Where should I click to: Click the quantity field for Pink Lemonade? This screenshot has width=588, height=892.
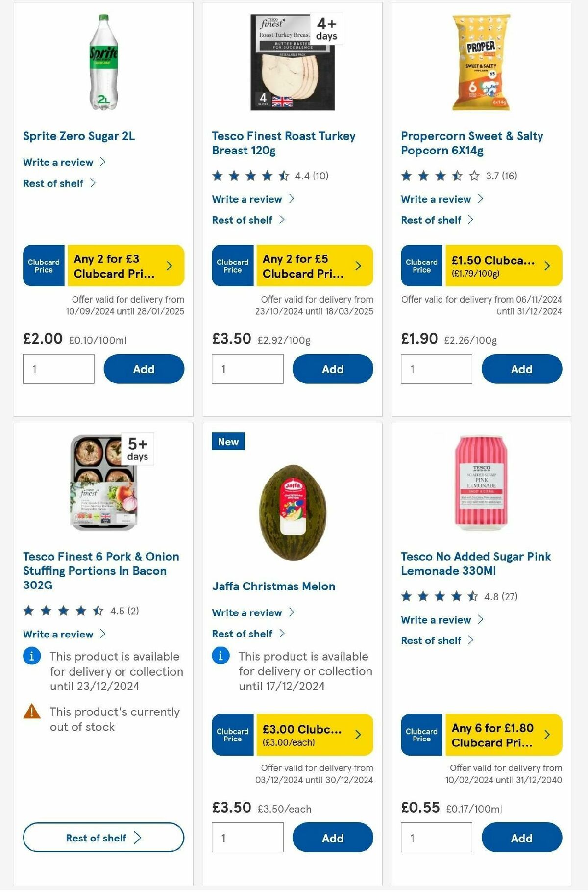tap(436, 838)
